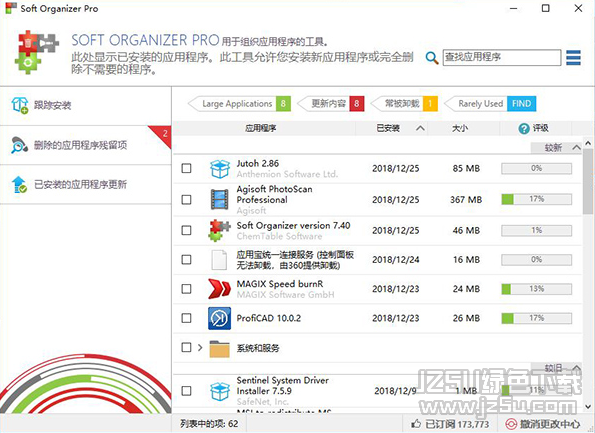Click the MAGIX Software GmbH publisher text

pos(285,295)
